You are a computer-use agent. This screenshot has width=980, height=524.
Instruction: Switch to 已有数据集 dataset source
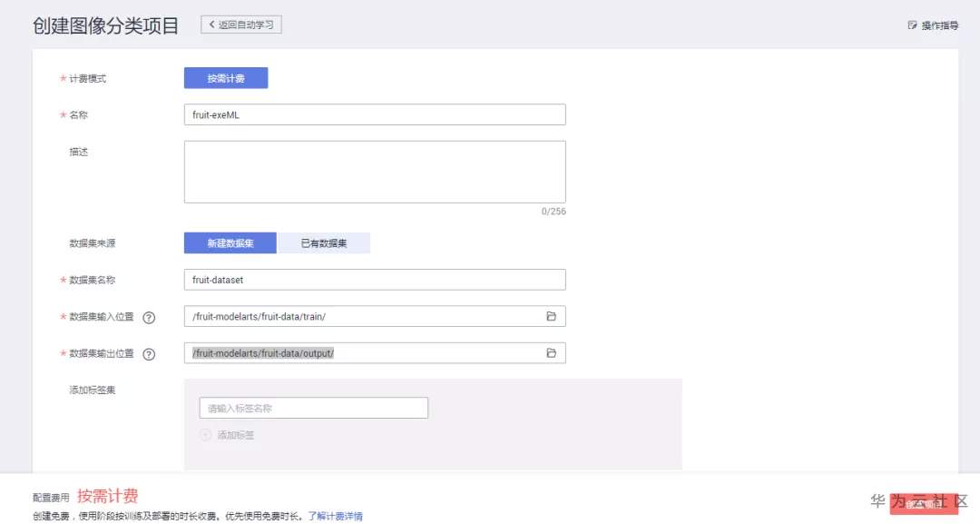click(x=324, y=243)
